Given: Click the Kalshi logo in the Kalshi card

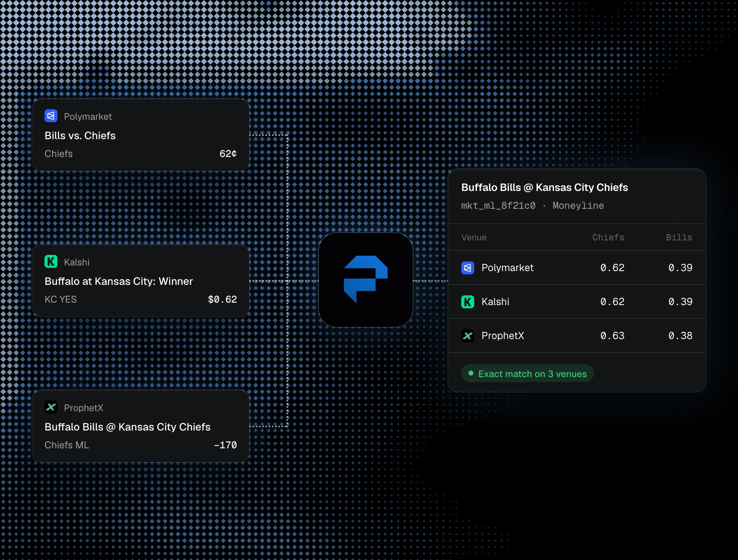Looking at the screenshot, I should (x=51, y=262).
